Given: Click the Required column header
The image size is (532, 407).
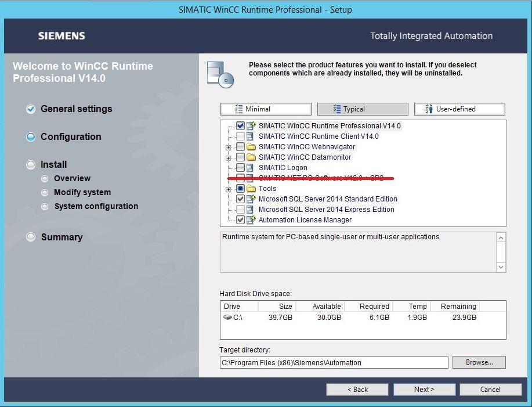Looking at the screenshot, I should tap(369, 306).
